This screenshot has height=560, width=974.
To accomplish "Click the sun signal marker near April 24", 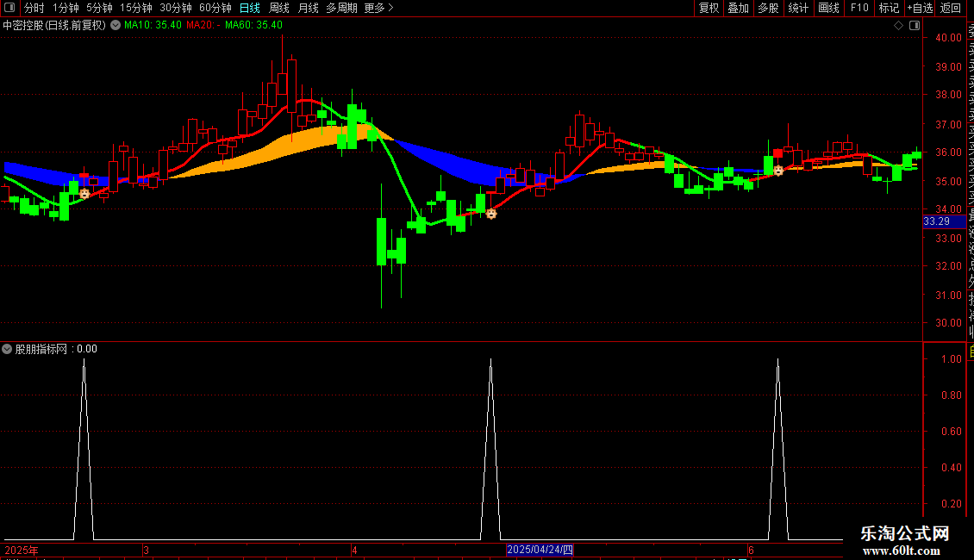I will 491,214.
